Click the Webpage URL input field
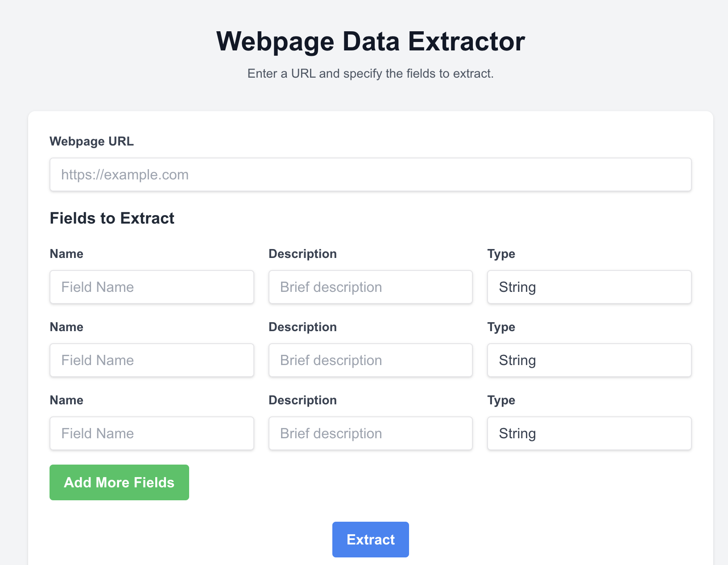 click(370, 174)
